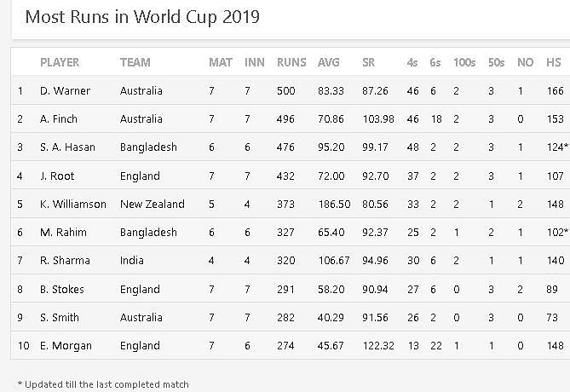
Task: Select E. Morgan player name
Action: click(x=66, y=345)
